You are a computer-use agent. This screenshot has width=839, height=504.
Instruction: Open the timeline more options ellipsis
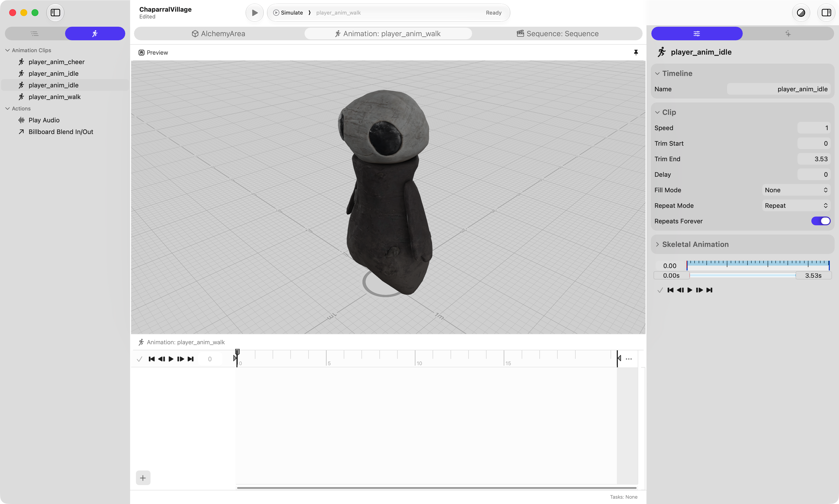point(629,359)
